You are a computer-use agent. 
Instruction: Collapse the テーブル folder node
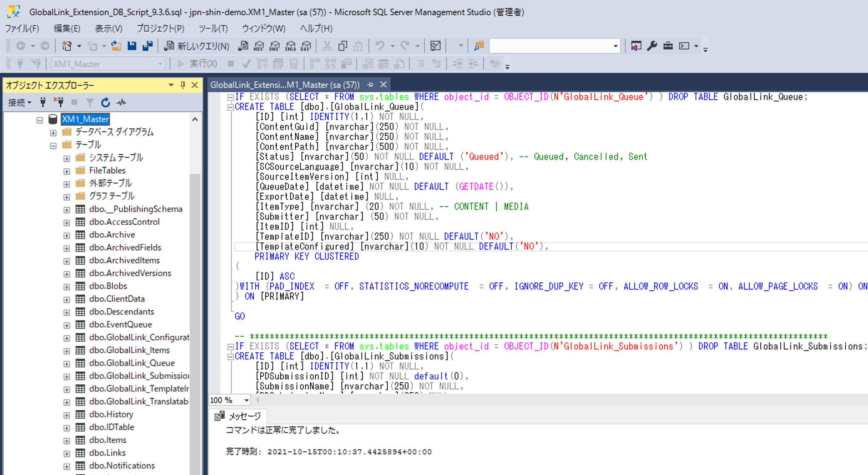point(53,145)
